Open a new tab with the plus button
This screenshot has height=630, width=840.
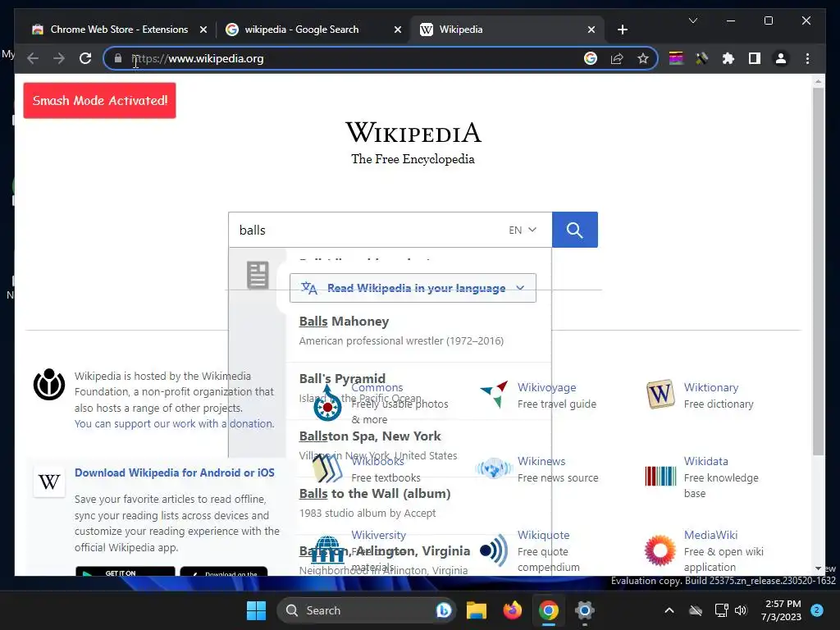click(623, 30)
